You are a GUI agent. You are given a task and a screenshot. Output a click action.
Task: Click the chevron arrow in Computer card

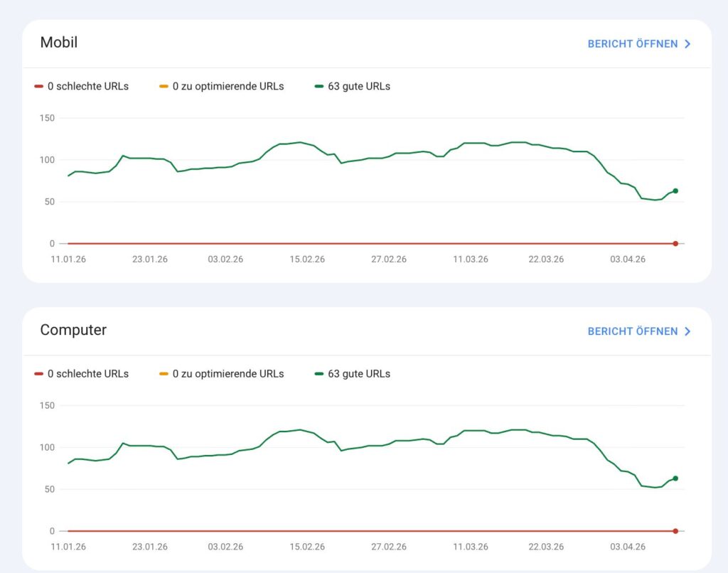coord(687,331)
